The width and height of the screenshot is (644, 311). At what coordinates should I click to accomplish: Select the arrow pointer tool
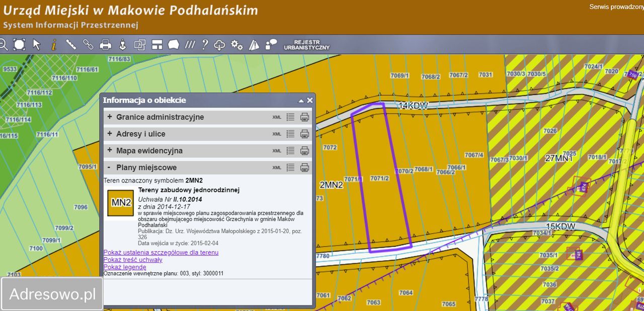pyautogui.click(x=37, y=45)
